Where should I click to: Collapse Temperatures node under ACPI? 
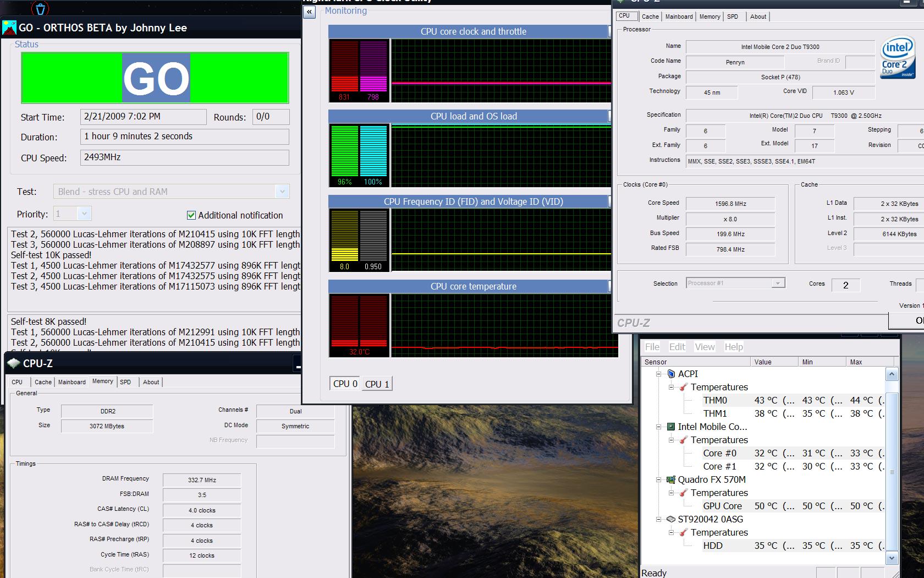[672, 387]
